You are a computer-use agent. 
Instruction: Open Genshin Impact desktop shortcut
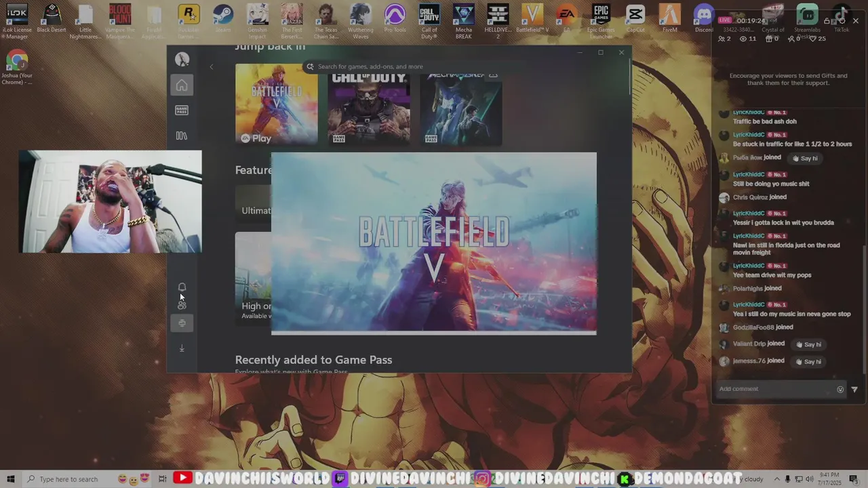257,21
